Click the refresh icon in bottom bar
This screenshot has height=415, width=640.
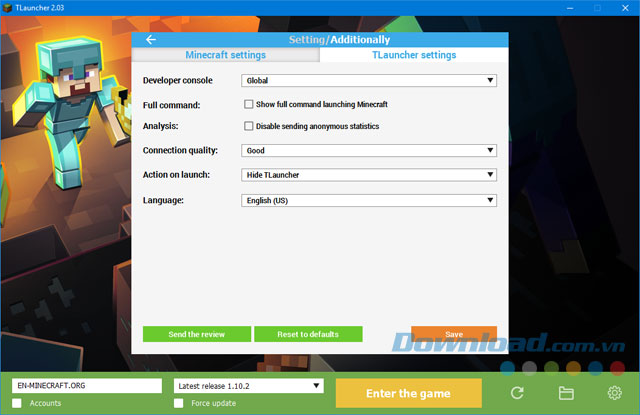click(517, 393)
